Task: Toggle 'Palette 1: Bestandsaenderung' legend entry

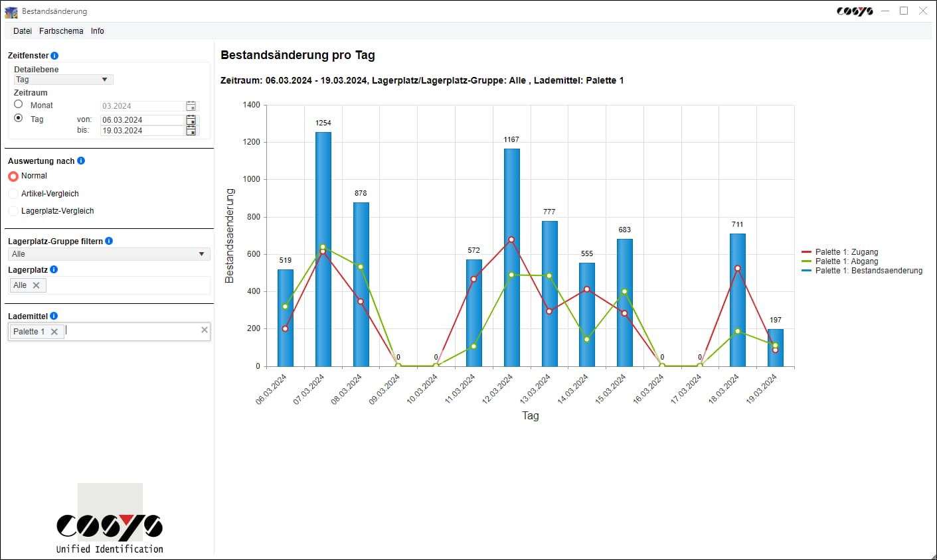Action: pos(862,271)
